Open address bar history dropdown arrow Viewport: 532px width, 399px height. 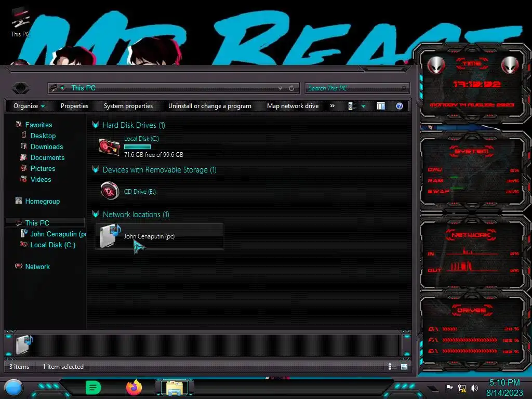(280, 88)
